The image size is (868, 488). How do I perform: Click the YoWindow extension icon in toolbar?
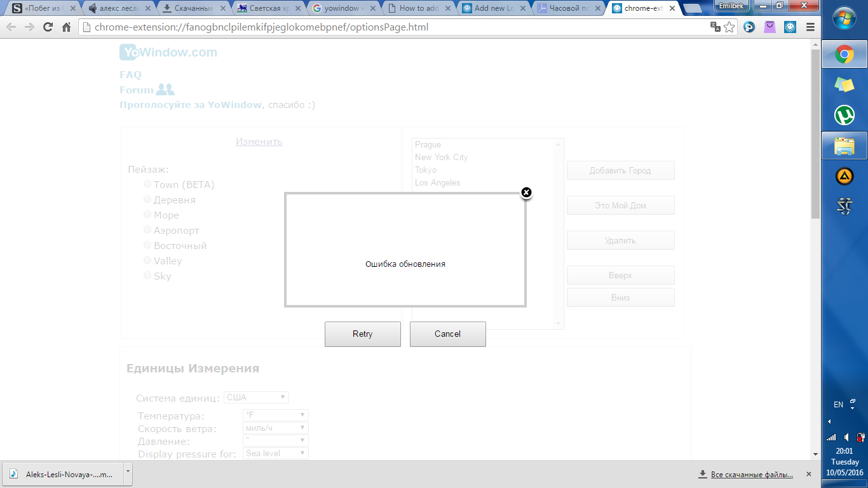click(790, 27)
